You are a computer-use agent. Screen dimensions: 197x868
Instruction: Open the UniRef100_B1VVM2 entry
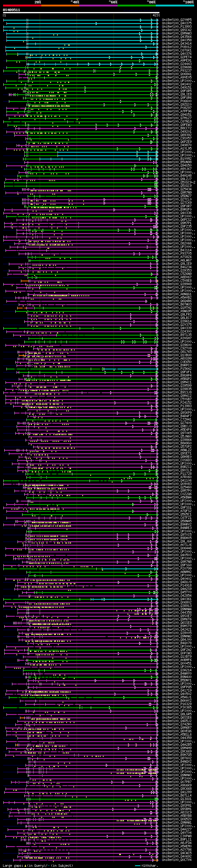point(177,159)
